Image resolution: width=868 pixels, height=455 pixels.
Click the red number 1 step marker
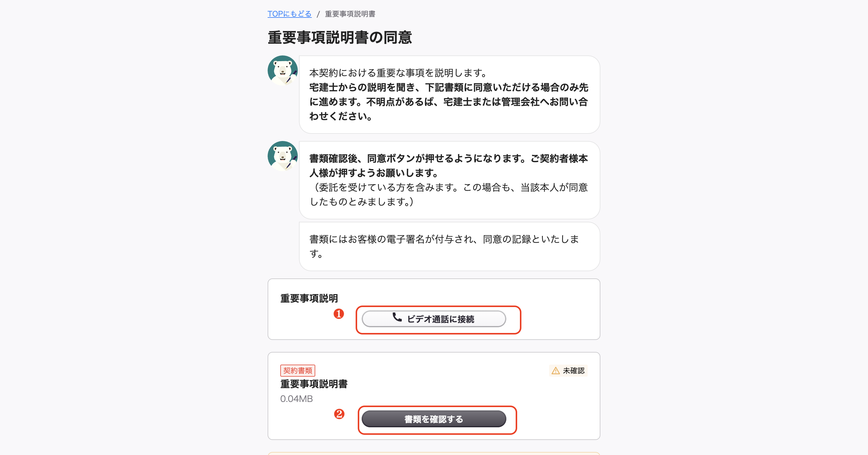339,314
